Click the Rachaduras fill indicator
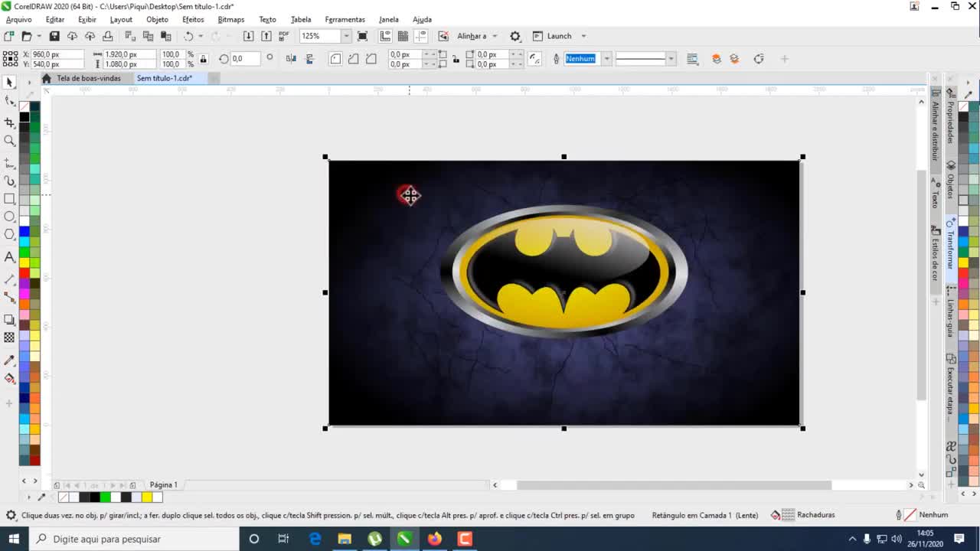 [802, 515]
